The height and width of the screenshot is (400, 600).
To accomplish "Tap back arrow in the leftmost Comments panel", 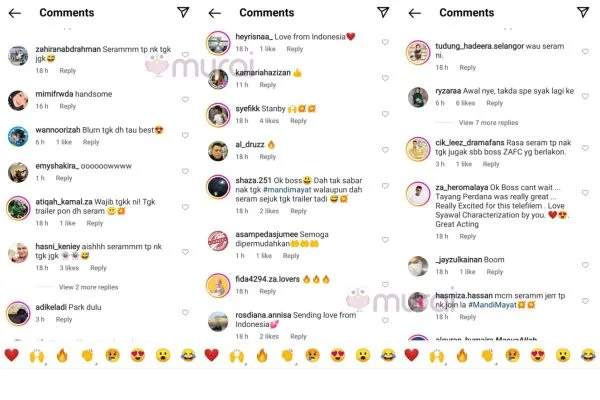I will (x=15, y=13).
